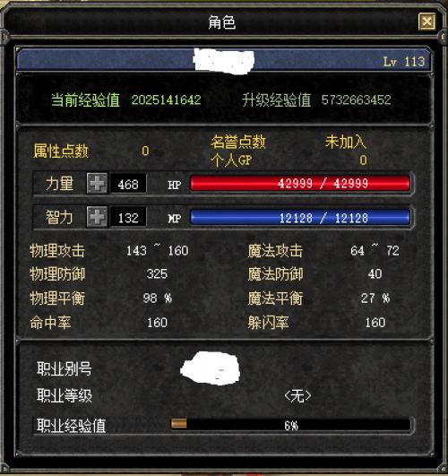The width and height of the screenshot is (448, 476).
Task: Select the 468 strength value field
Action: point(128,184)
